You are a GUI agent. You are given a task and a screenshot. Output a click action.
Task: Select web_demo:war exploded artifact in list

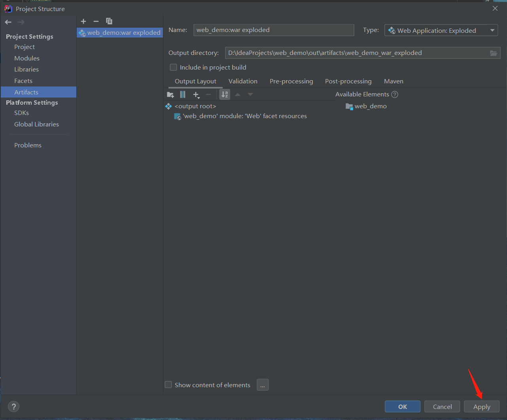point(120,33)
